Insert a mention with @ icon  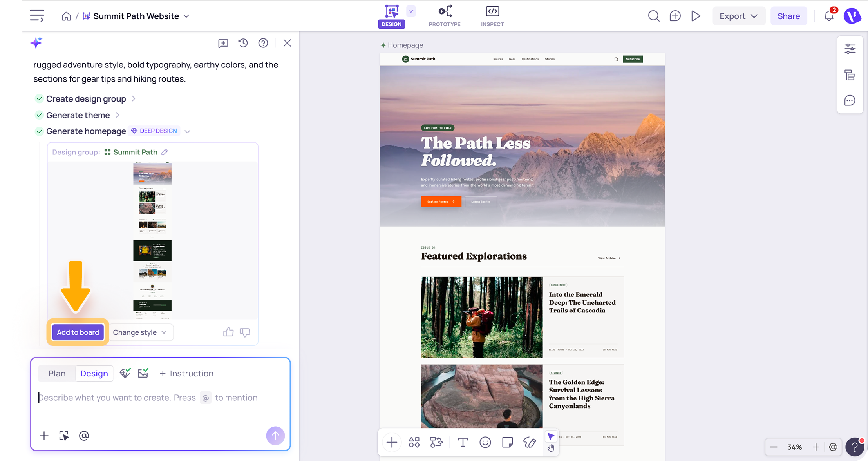[84, 436]
